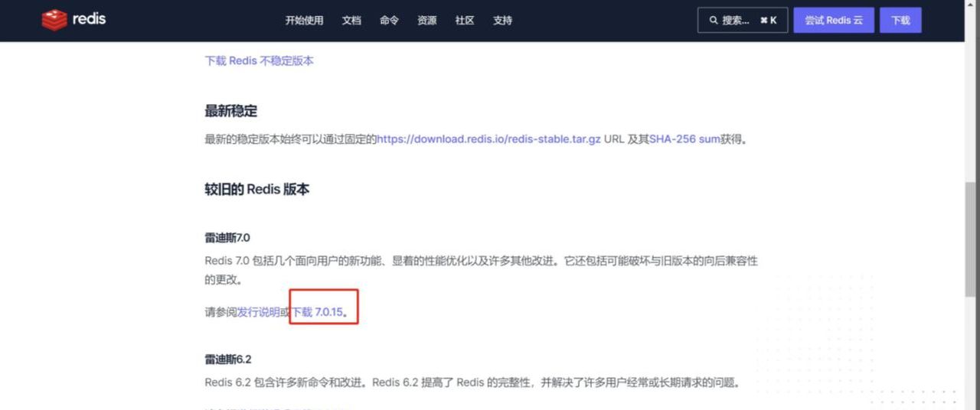
Task: Click the 下载 button in header
Action: (900, 21)
